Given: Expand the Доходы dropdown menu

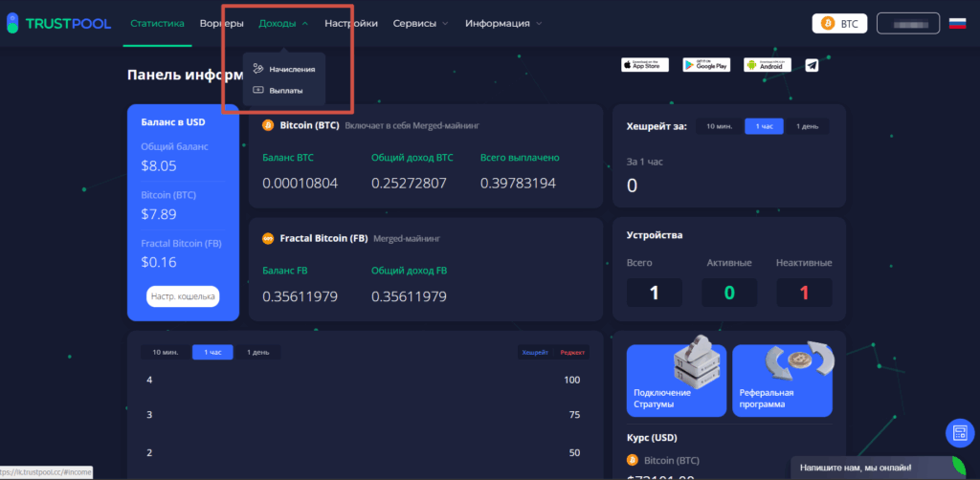Looking at the screenshot, I should click(283, 23).
